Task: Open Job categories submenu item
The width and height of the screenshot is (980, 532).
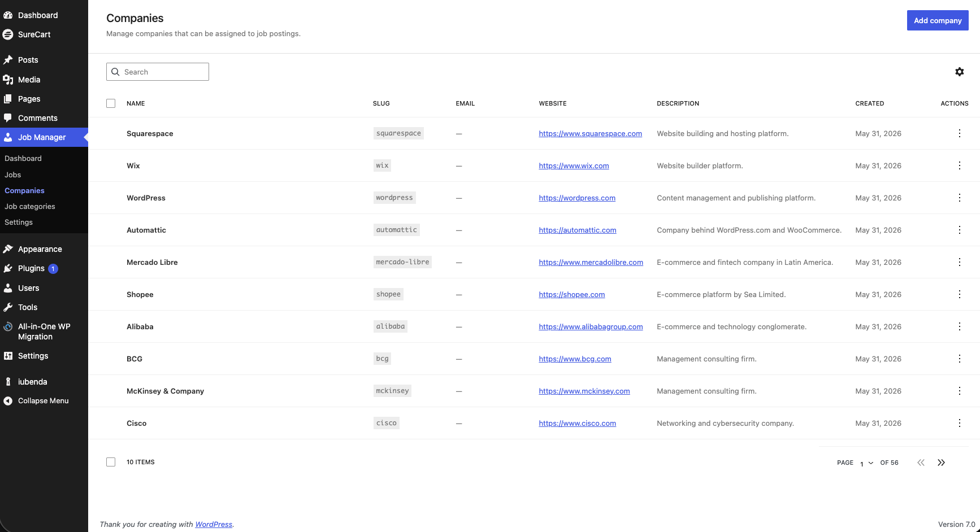Action: [30, 206]
